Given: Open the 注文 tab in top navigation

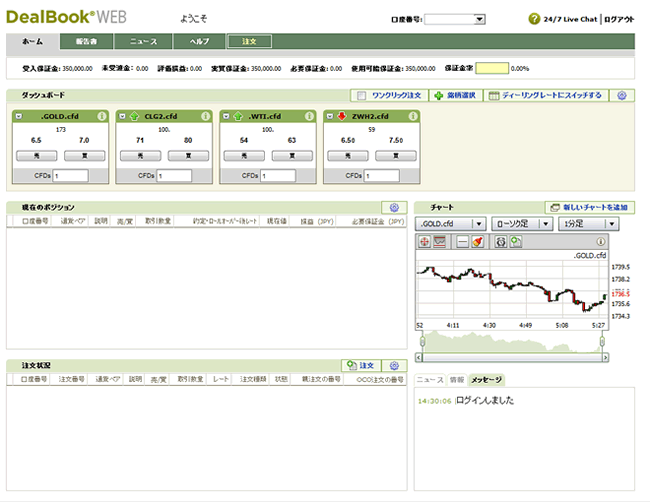Looking at the screenshot, I should [x=249, y=41].
